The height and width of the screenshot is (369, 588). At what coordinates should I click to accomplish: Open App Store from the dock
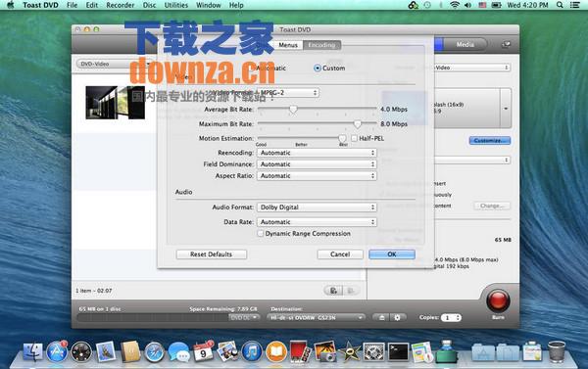(x=57, y=352)
